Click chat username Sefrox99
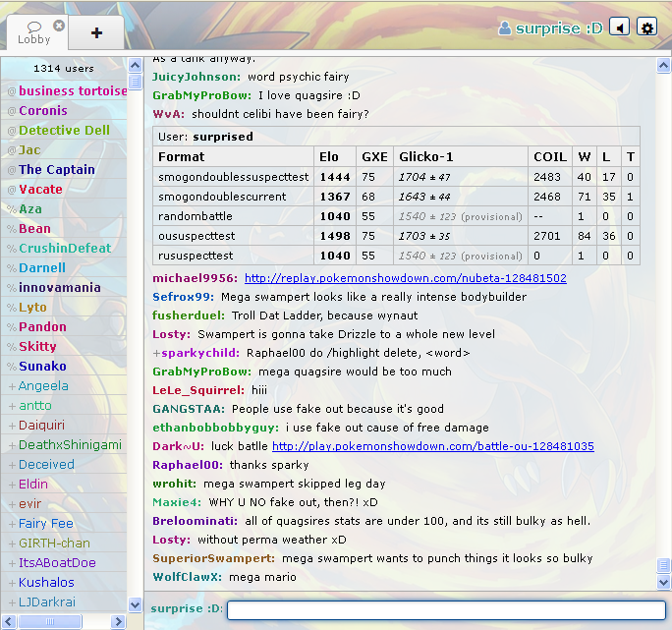The image size is (672, 630). point(183,297)
